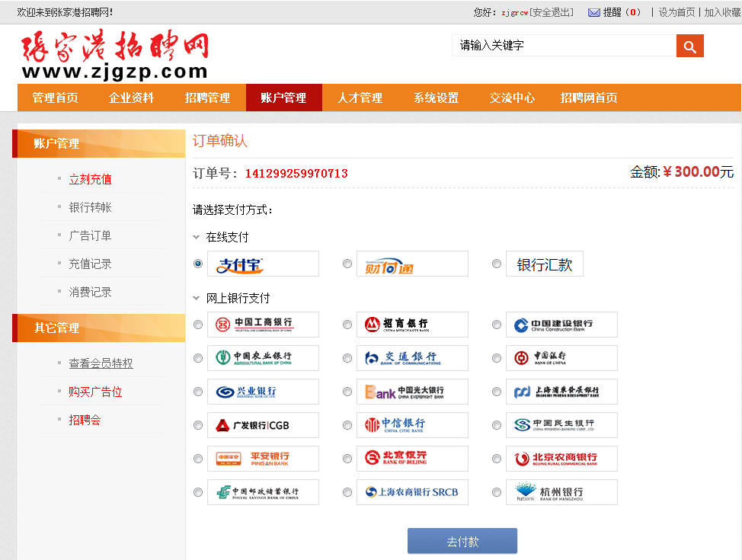Click the China CITIC Bank logo
742x560 pixels.
pos(412,425)
